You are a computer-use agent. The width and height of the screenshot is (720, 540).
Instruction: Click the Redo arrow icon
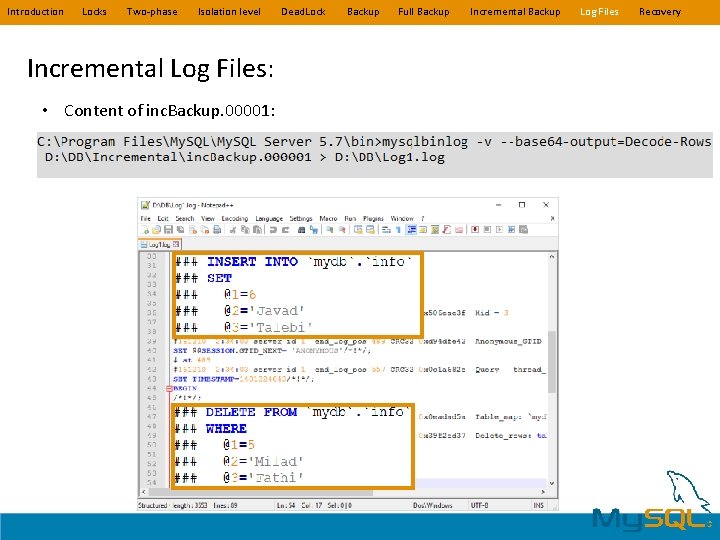click(286, 230)
